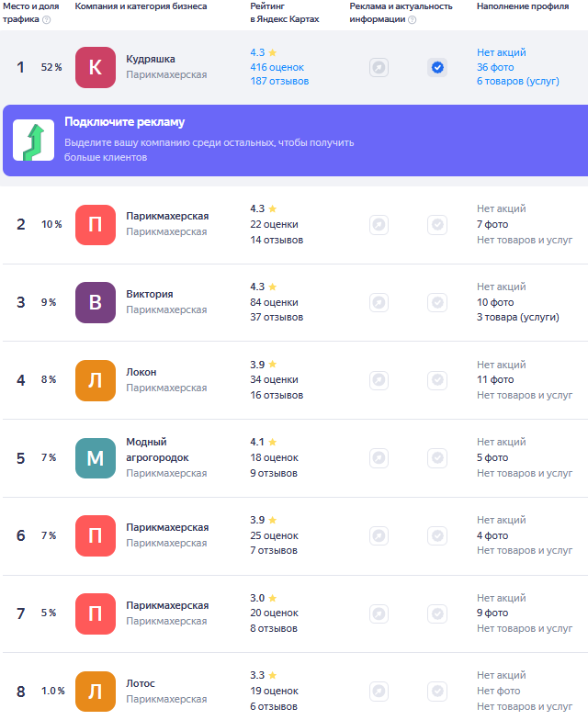Click the '37 отзывов' text

pyautogui.click(x=277, y=318)
